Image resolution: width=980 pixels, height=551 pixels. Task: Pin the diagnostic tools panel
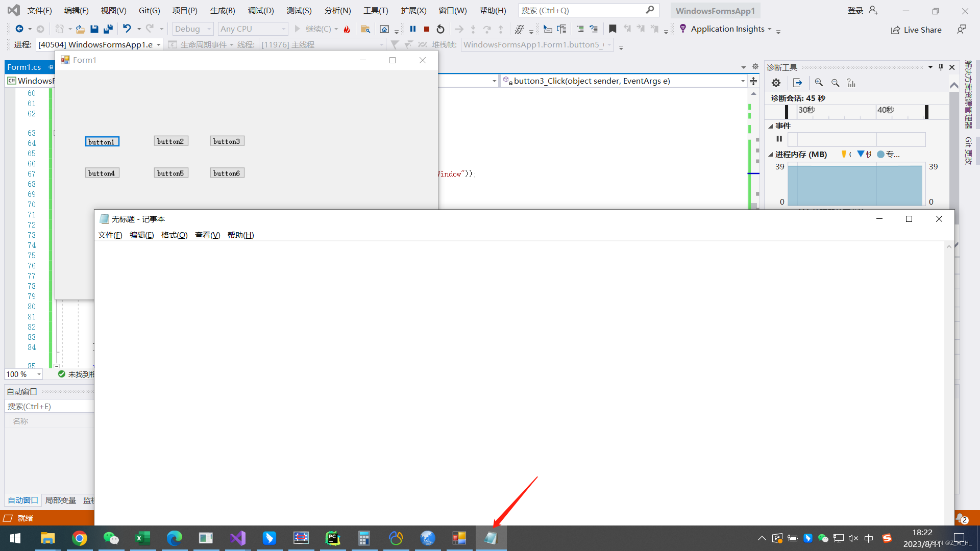pyautogui.click(x=941, y=67)
